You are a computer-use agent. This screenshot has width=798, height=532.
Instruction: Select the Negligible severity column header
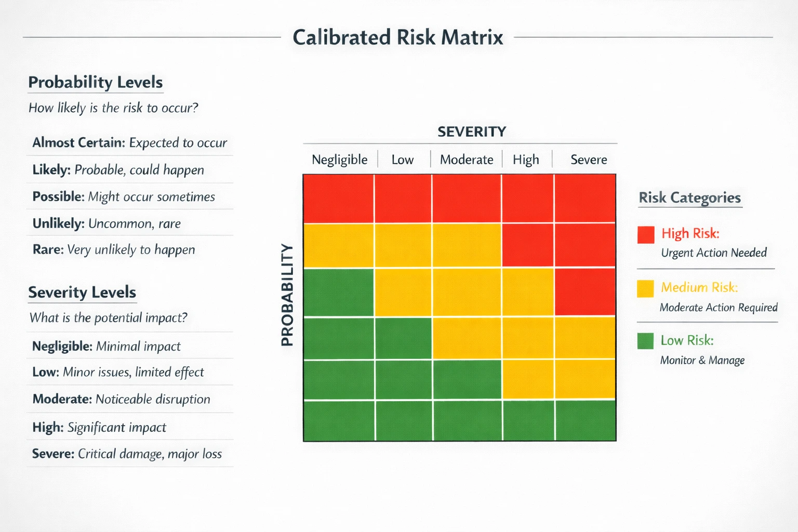tap(339, 159)
